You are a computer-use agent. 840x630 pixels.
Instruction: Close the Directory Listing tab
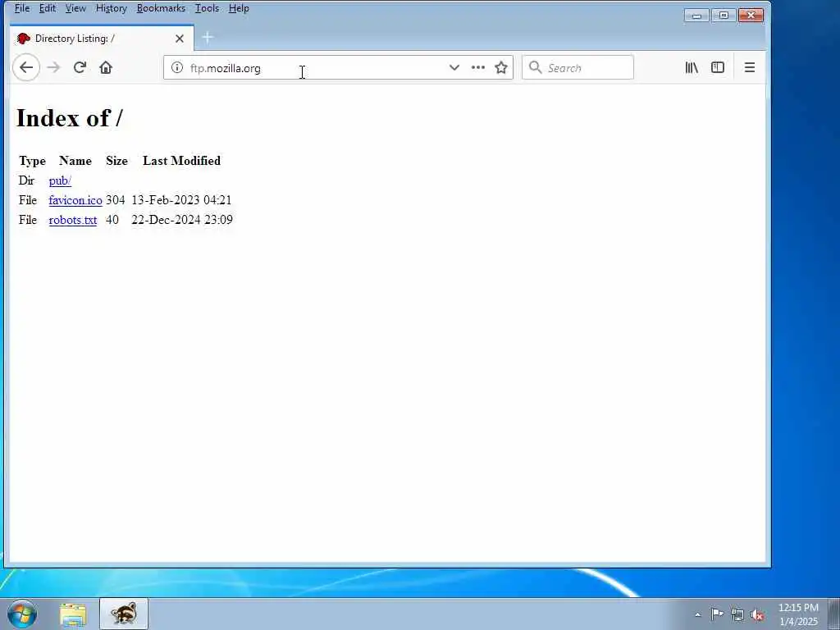(180, 39)
